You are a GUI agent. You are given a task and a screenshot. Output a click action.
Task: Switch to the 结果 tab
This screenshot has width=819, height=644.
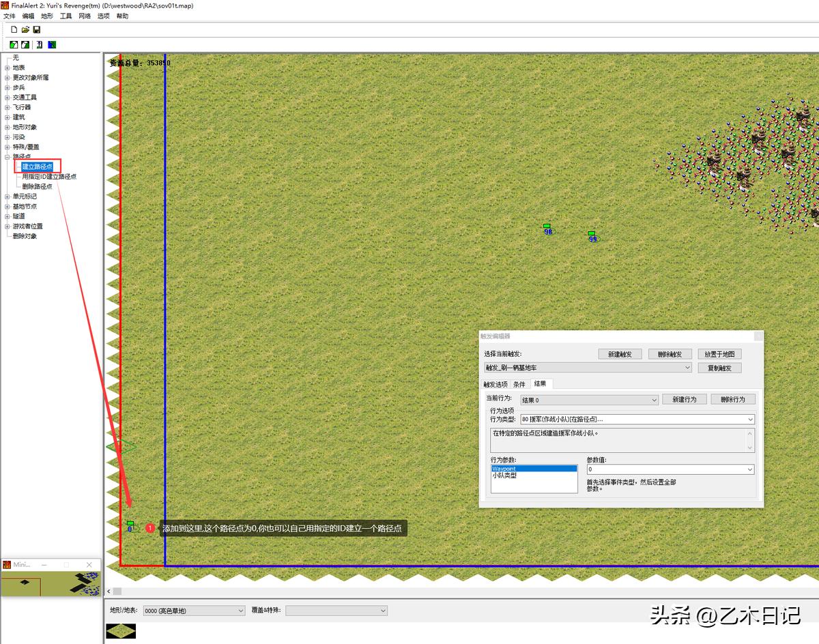540,383
